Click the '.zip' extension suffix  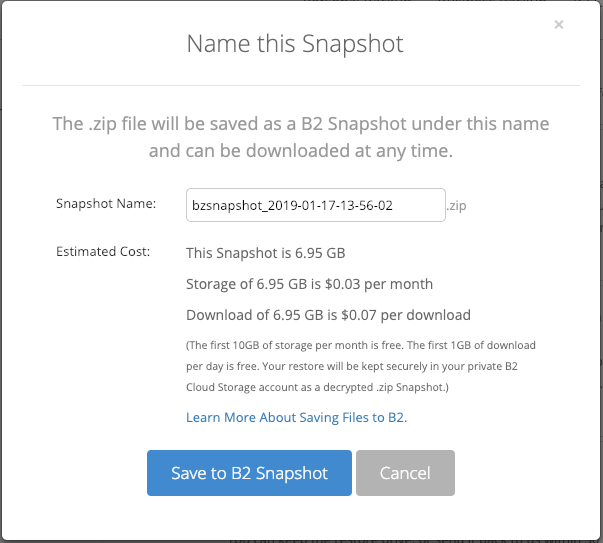pyautogui.click(x=456, y=206)
